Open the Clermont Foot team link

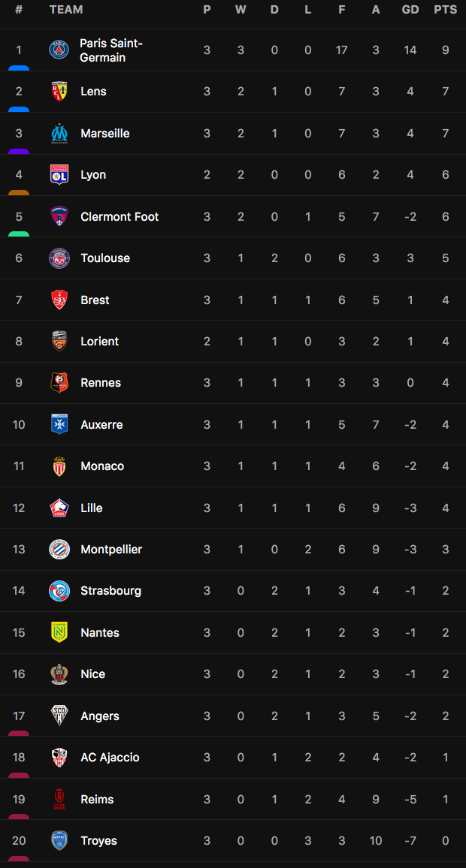pos(120,216)
